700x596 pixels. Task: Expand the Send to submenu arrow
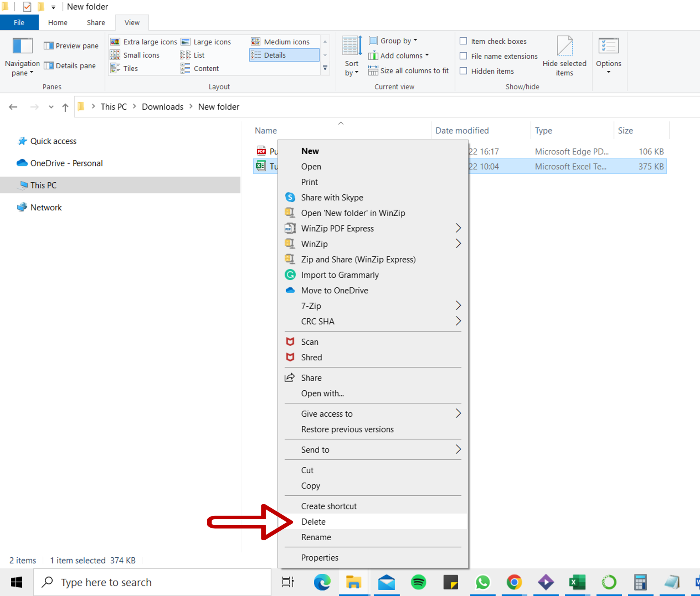458,449
